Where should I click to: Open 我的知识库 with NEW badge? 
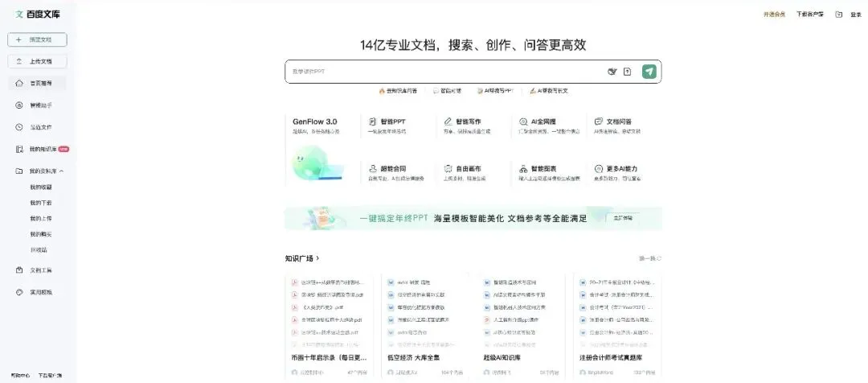(x=42, y=149)
